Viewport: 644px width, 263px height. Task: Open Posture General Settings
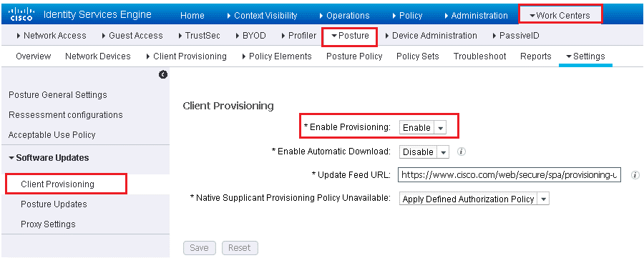pos(57,95)
